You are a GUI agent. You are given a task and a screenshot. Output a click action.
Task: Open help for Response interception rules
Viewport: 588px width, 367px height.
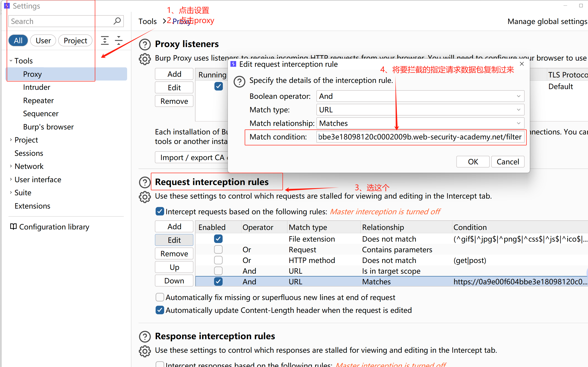(145, 337)
